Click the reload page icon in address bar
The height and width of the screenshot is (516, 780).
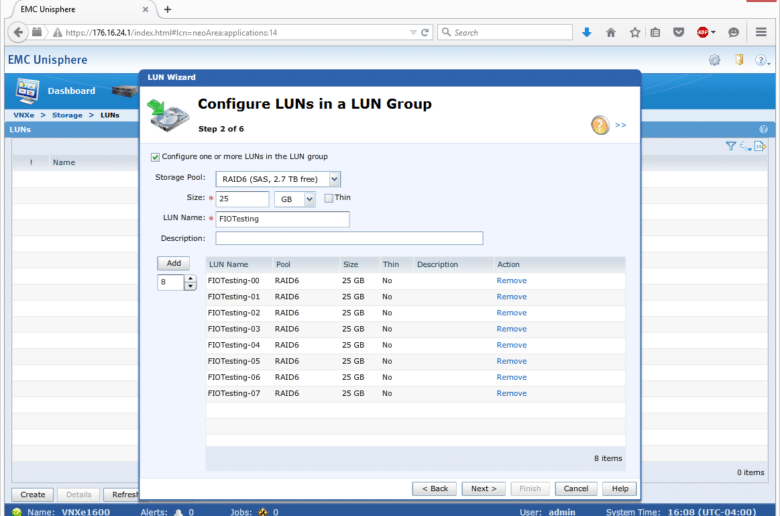click(425, 32)
